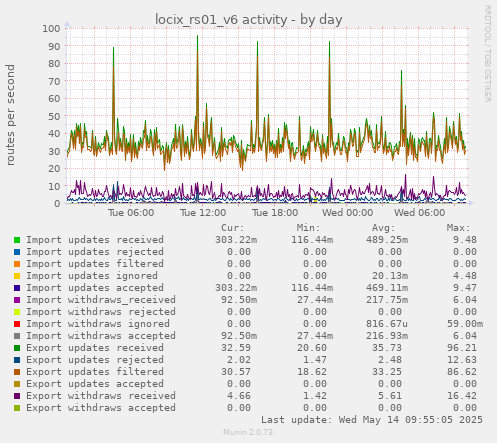This screenshot has height=443, width=497.
Task: Click the Export updates filtered max value 86.62
Action: click(x=462, y=372)
